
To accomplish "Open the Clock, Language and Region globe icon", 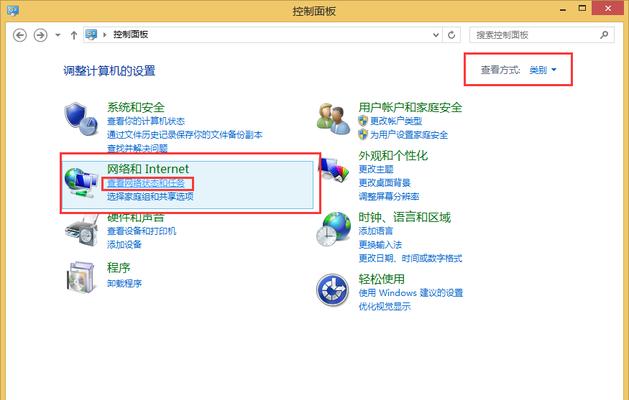I will click(333, 229).
